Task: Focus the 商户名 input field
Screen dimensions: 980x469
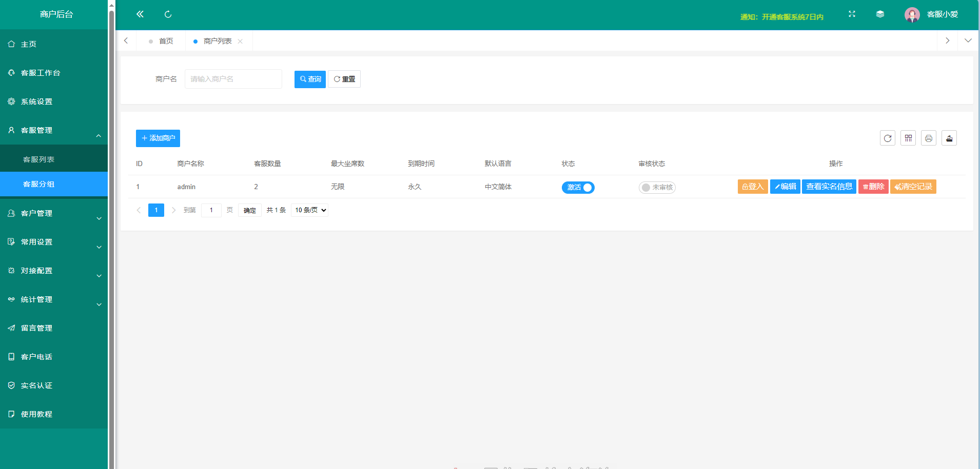Action: point(233,79)
